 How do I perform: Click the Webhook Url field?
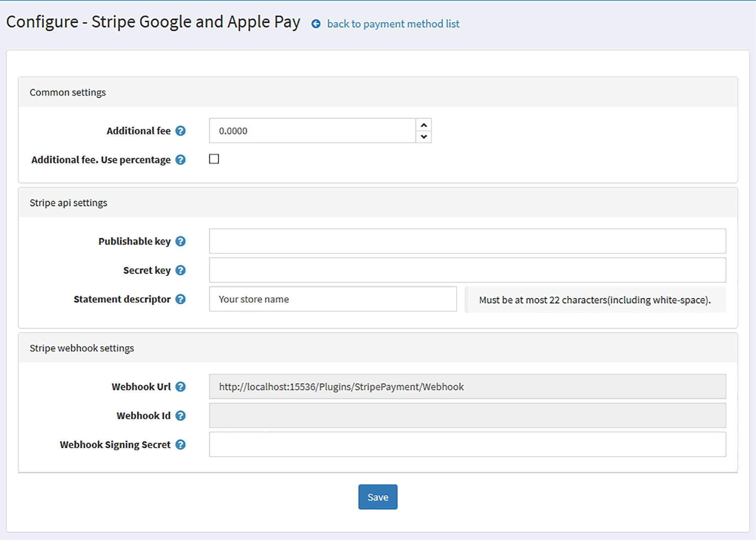coord(468,386)
